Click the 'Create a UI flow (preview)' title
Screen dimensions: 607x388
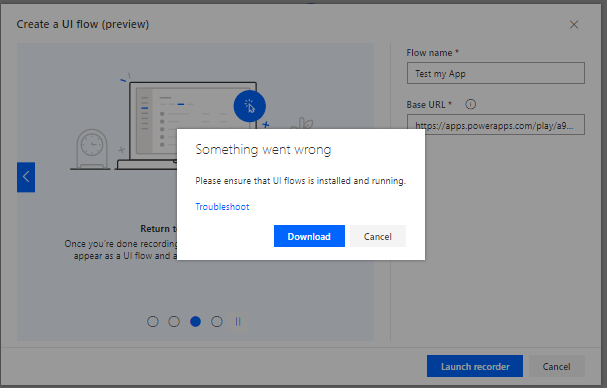click(83, 24)
